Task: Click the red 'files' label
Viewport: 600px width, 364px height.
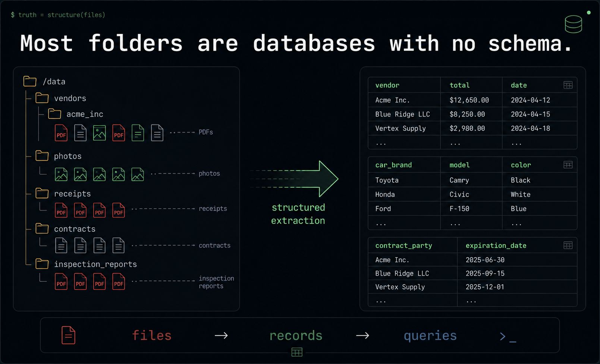Action: pos(152,335)
